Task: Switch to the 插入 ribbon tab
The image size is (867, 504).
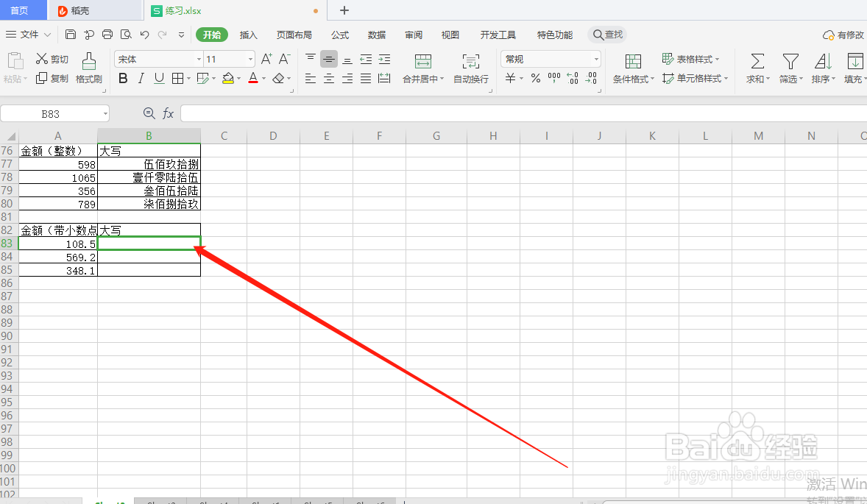Action: point(248,35)
